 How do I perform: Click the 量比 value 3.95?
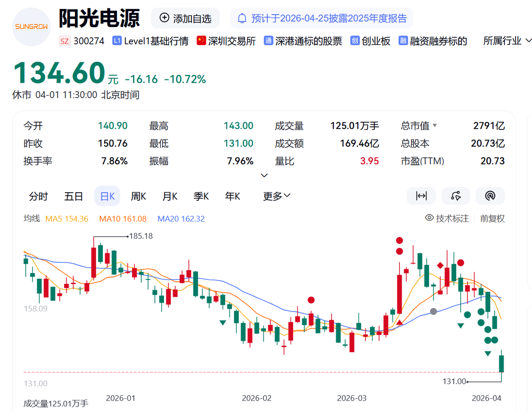coord(370,161)
